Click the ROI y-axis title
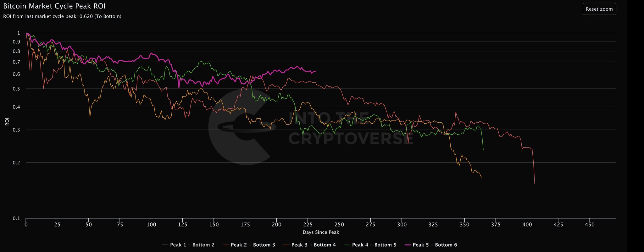 click(x=7, y=121)
